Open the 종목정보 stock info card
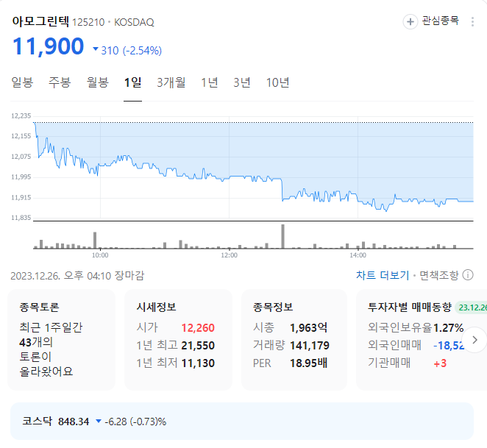487x448 pixels. [x=294, y=340]
